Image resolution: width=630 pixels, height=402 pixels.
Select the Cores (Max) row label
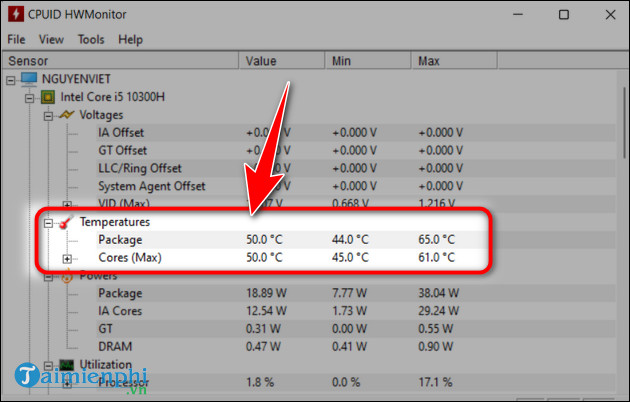tap(130, 257)
